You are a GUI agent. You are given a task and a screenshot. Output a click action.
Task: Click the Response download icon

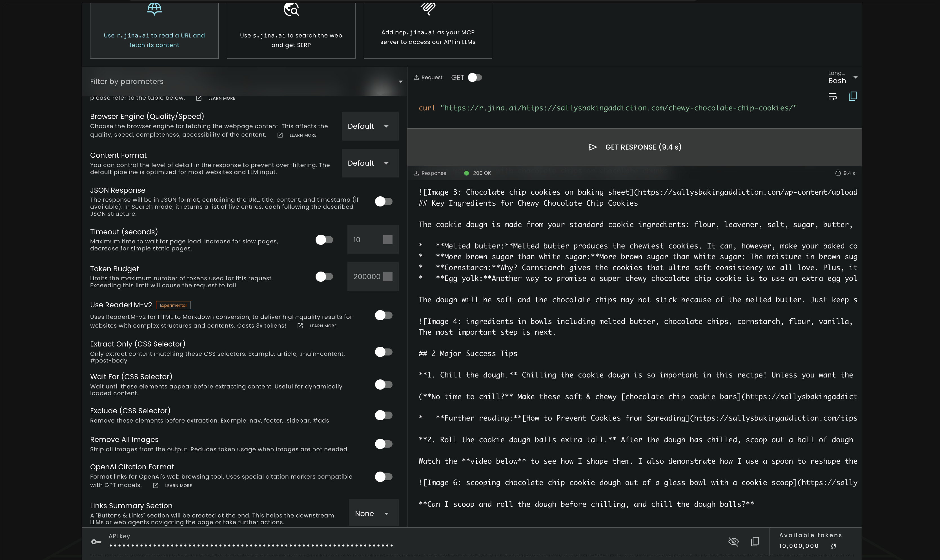click(416, 173)
